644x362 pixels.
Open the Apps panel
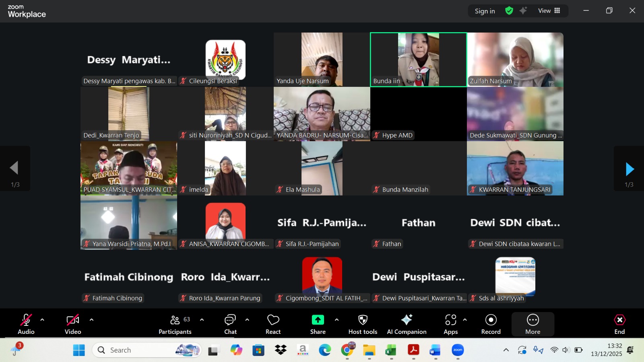coord(450,324)
